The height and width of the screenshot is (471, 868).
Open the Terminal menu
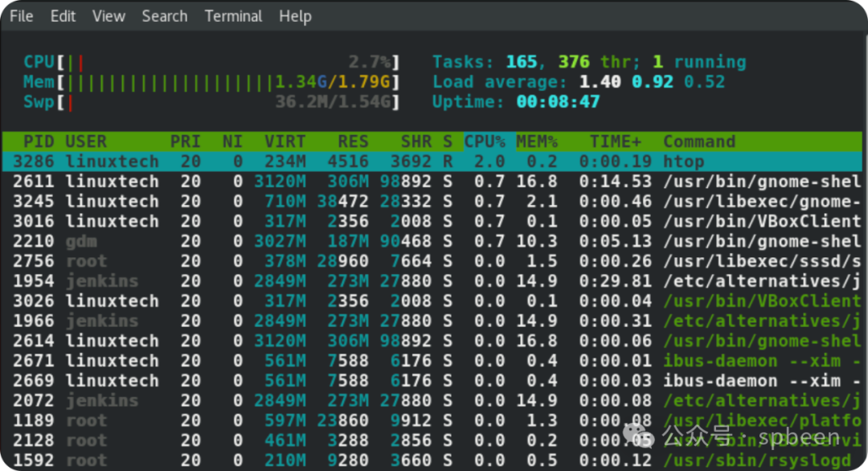[233, 16]
